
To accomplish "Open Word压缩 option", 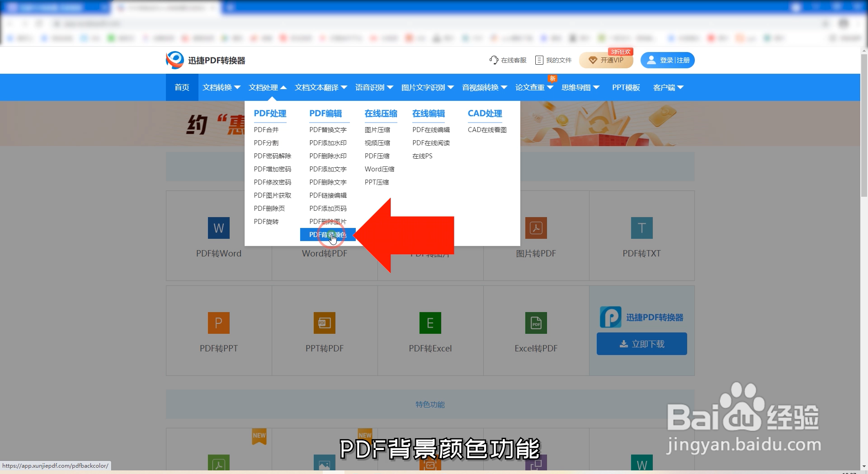I will 380,169.
